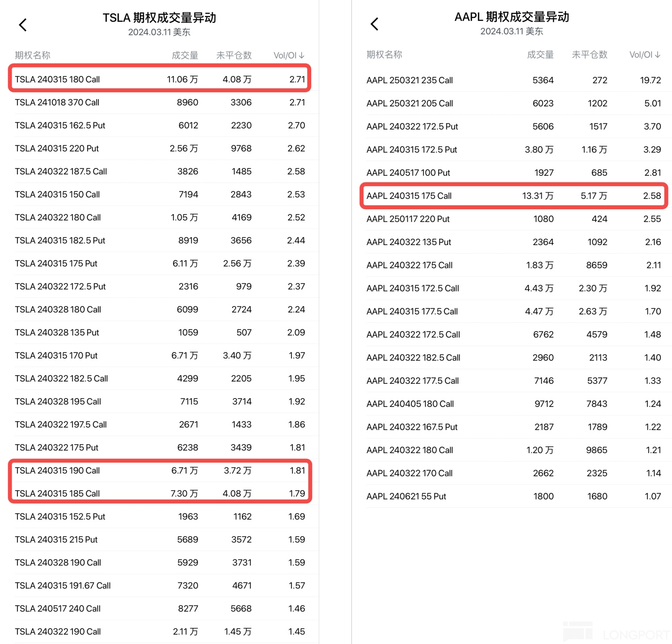
Task: Go back from AAPL options volume page
Action: (375, 24)
